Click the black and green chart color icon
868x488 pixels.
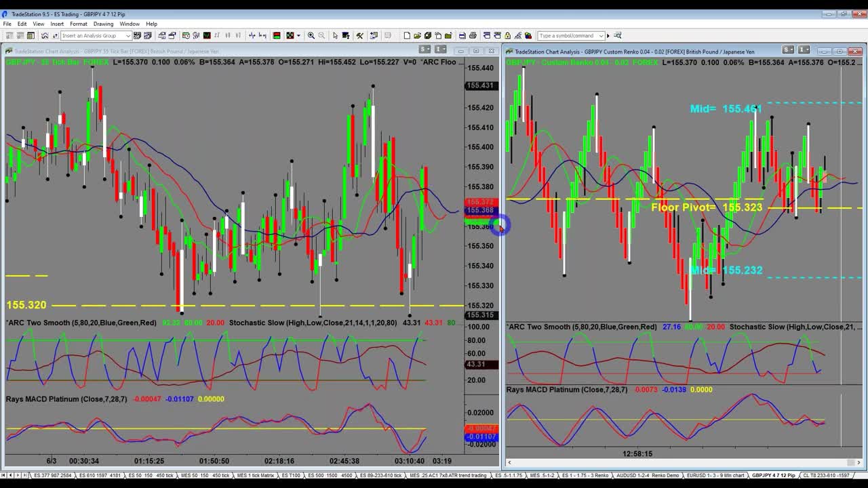[x=207, y=35]
